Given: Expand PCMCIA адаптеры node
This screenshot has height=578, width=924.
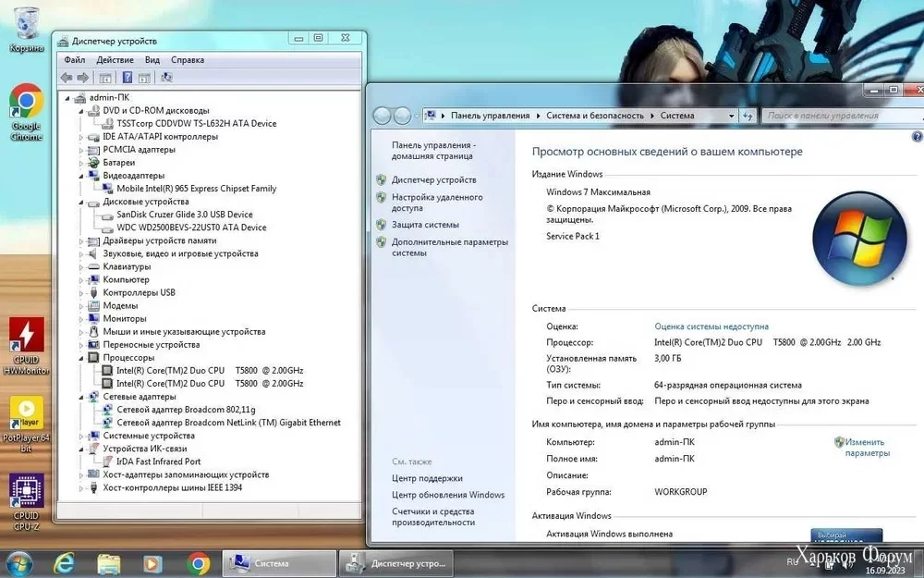Looking at the screenshot, I should 81,150.
